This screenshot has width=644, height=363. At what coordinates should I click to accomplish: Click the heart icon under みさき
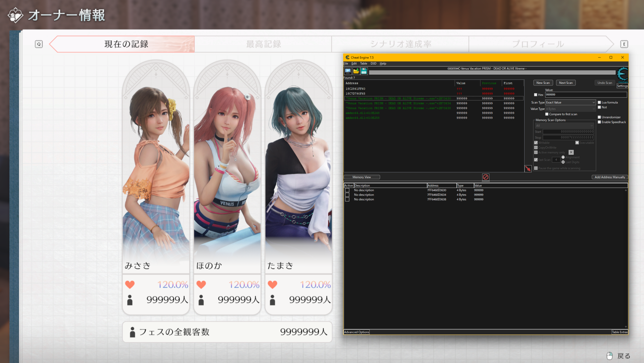click(130, 285)
